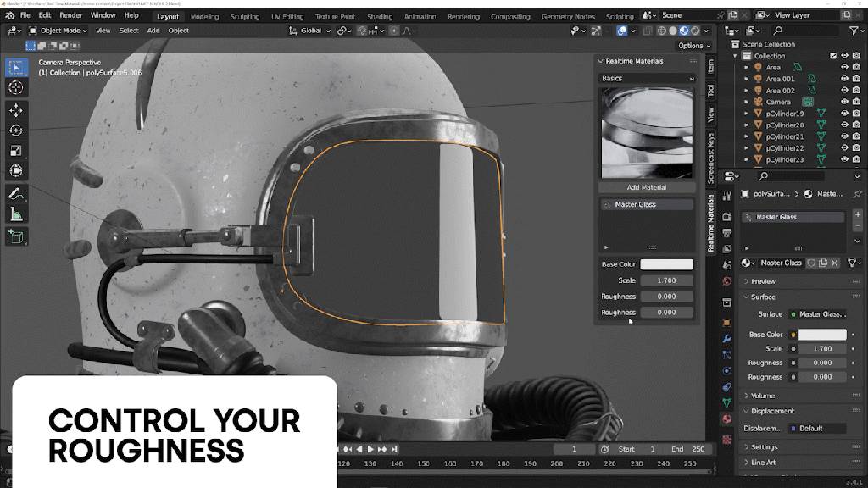Open the Modifiers wrench tab in Properties
The image size is (868, 488).
726,339
